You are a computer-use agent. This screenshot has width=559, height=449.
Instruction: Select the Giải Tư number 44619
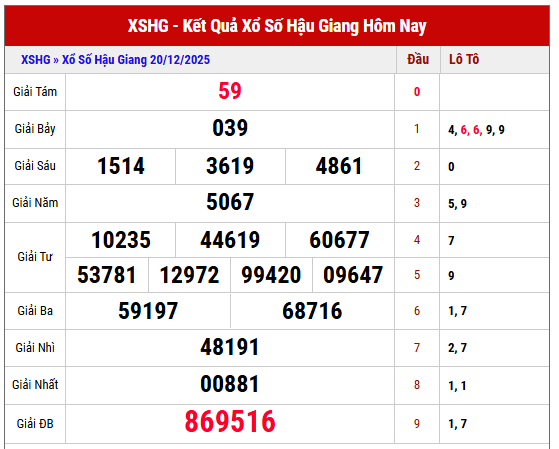point(230,240)
